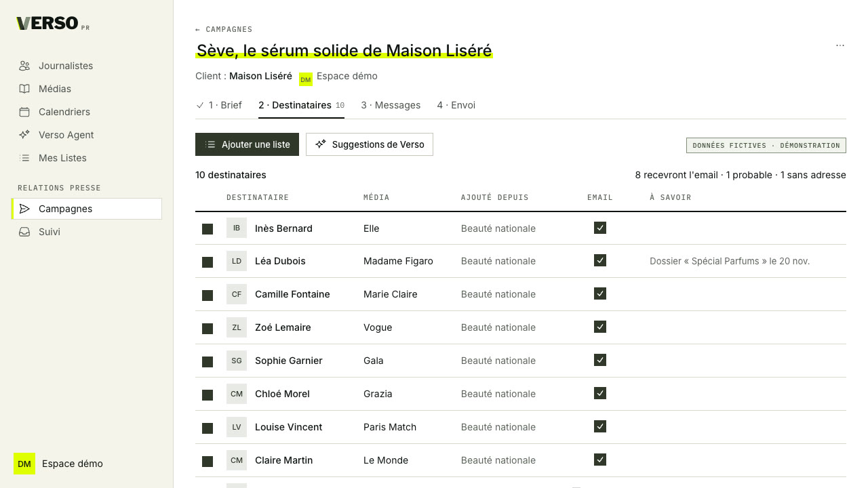Image resolution: width=868 pixels, height=488 pixels.
Task: Open the 4 · Envoi tab
Action: 456,105
